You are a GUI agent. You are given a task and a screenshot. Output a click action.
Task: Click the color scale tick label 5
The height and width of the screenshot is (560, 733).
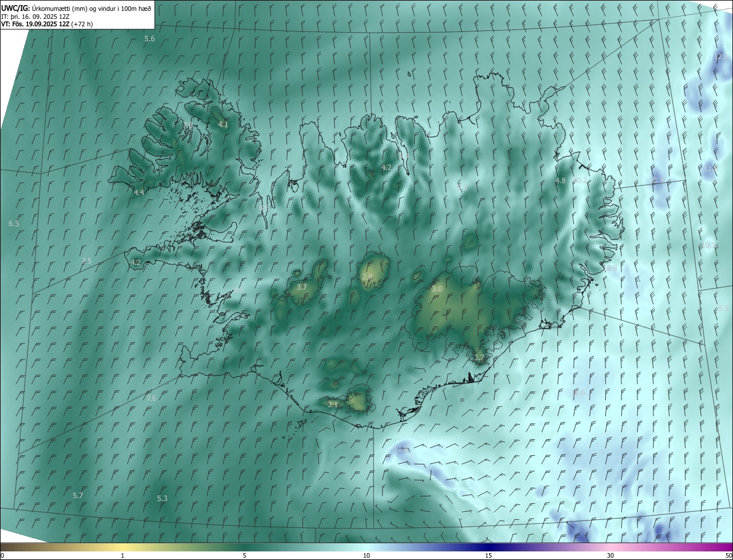245,555
